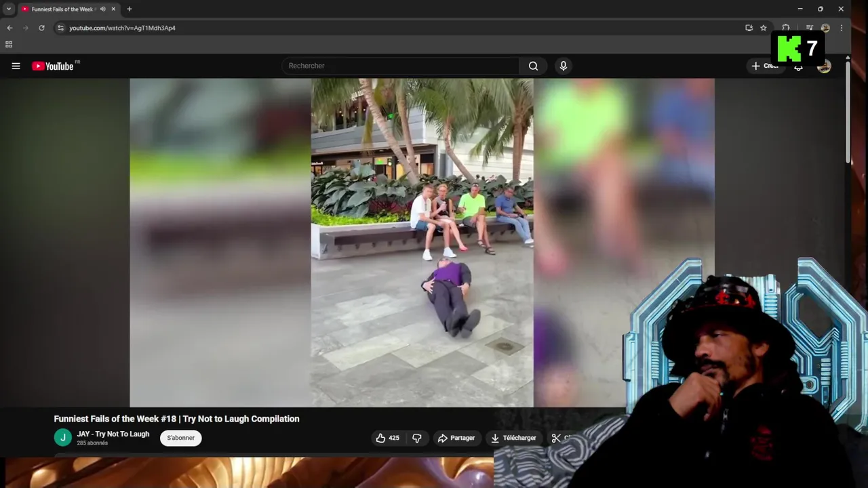Restore down the Chrome window
The width and height of the screenshot is (868, 488).
point(821,9)
